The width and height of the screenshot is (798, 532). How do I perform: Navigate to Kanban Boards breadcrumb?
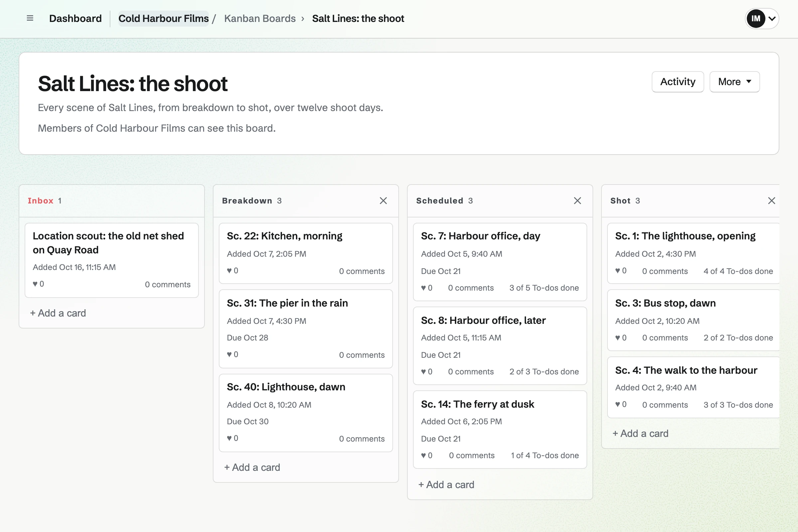tap(260, 18)
